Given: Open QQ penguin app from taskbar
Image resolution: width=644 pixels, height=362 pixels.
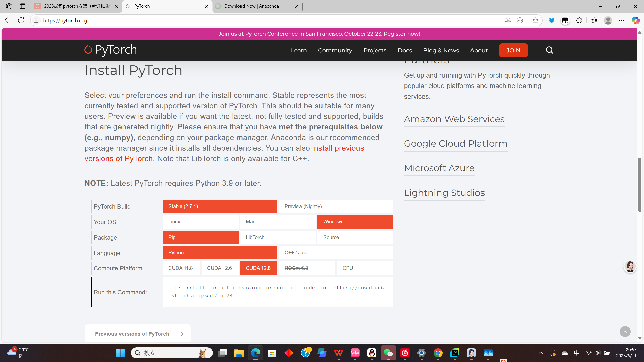Looking at the screenshot, I should pyautogui.click(x=372, y=353).
